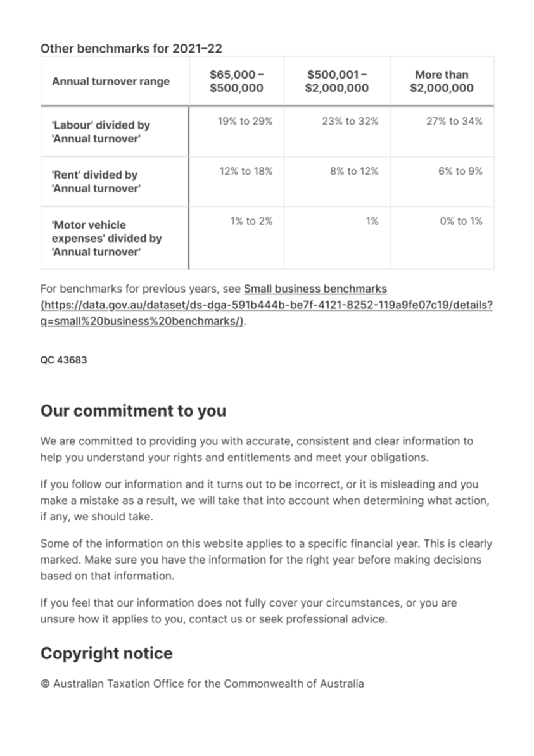Click the '$65,000 – $500,000' column header

point(236,81)
